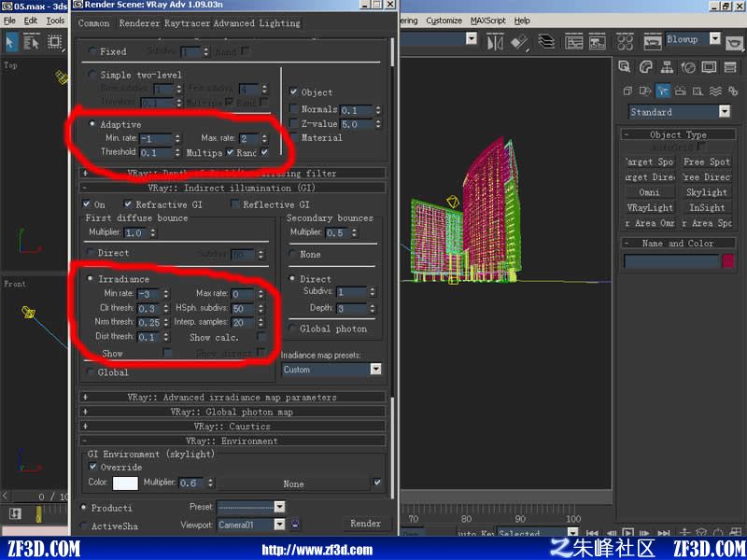Toggle the GI On checkbox
The image size is (747, 560).
click(x=86, y=203)
